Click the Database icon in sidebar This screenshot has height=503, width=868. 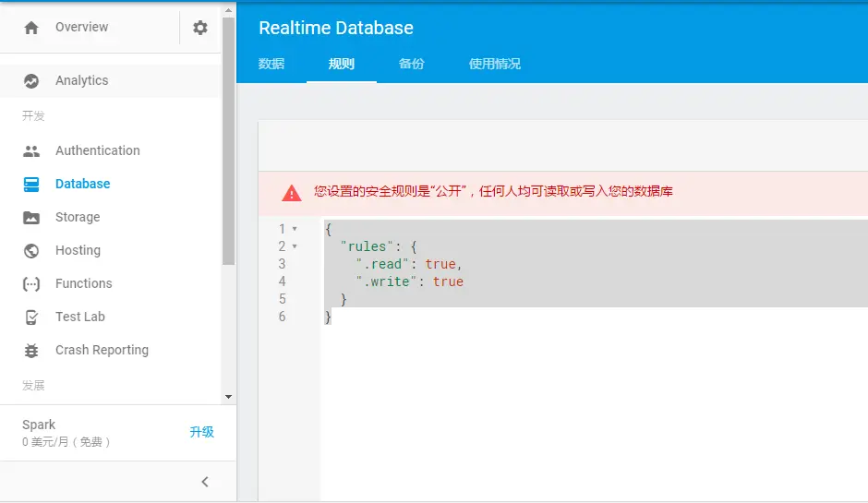pos(31,185)
